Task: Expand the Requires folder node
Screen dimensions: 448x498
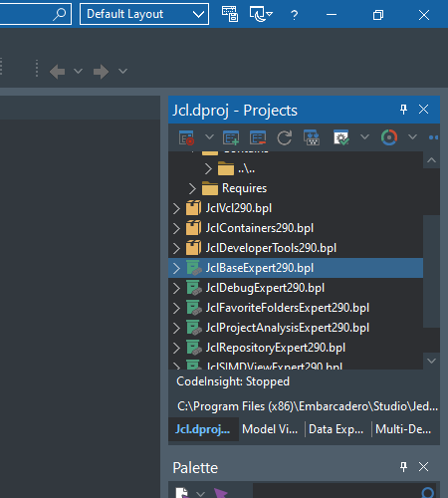Action: pos(192,188)
